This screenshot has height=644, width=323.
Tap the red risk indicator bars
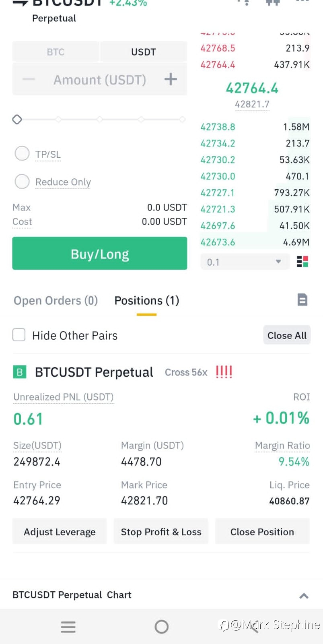point(224,372)
